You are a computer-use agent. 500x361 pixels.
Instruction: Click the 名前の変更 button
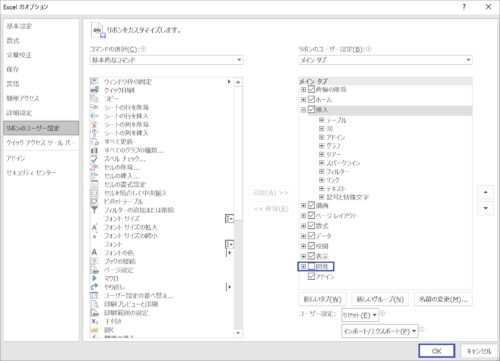coord(443,299)
